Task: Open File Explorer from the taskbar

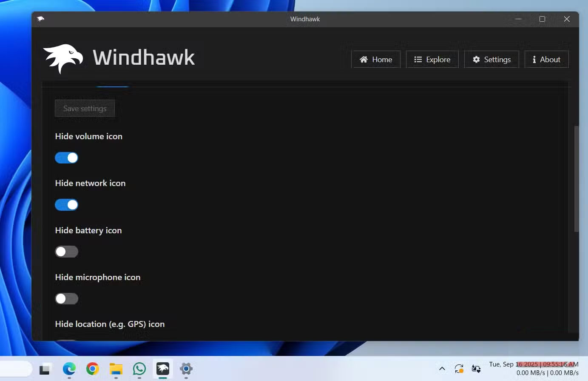Action: (x=116, y=369)
